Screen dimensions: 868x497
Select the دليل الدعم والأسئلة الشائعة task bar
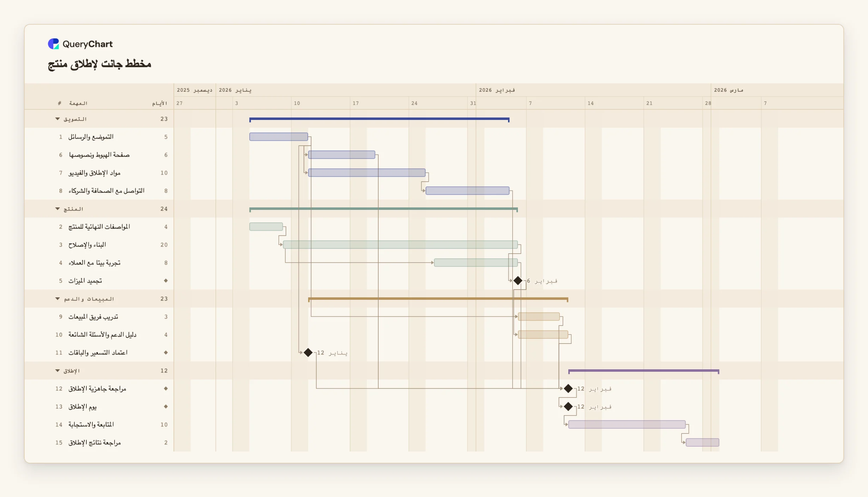(543, 334)
